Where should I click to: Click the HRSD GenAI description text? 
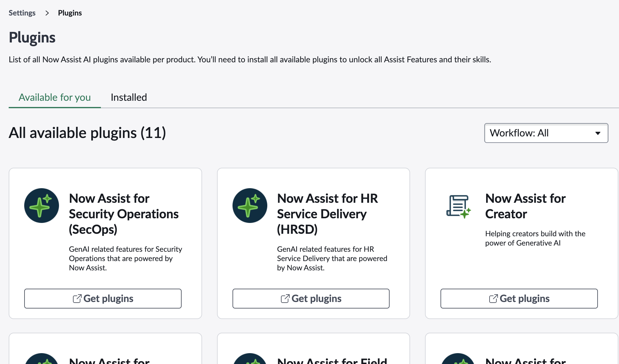332,259
